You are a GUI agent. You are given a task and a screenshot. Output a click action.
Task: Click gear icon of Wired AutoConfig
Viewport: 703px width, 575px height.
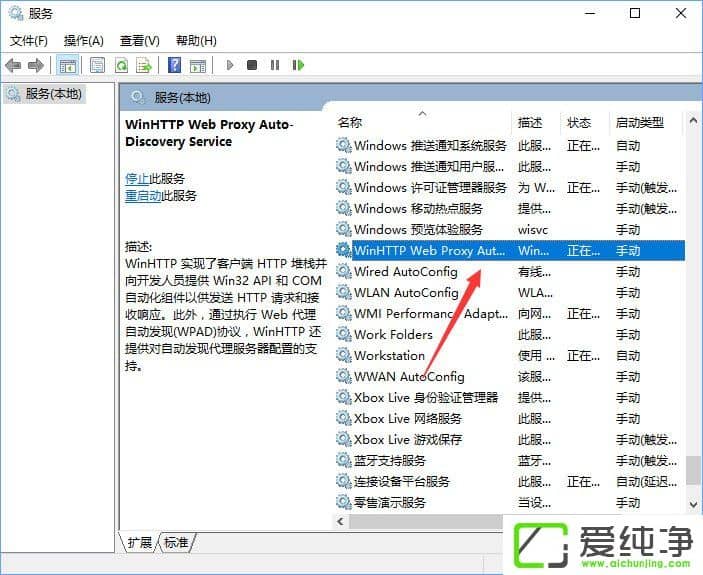344,271
